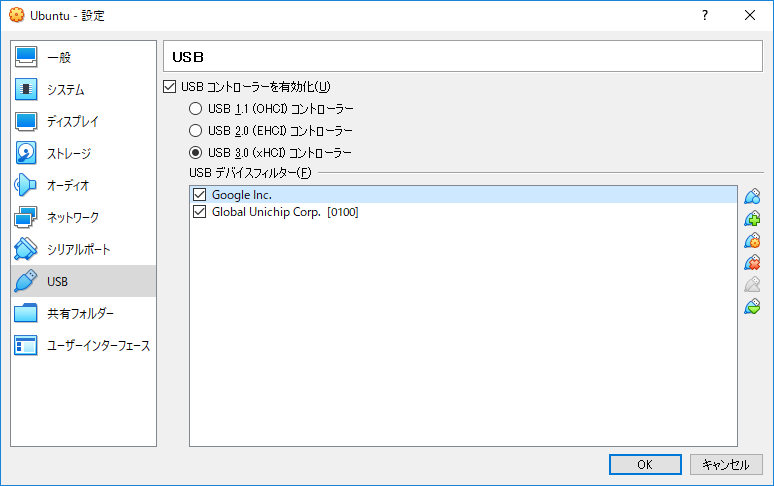
Task: Select USB 2.0 (EHCI) controller radio
Action: coord(195,130)
